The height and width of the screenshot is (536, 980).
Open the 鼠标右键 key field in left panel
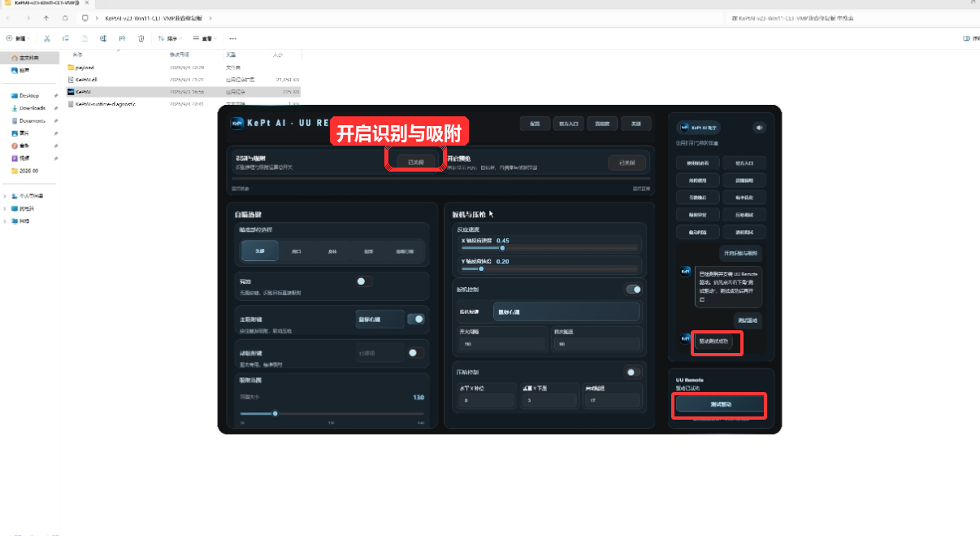pos(379,320)
